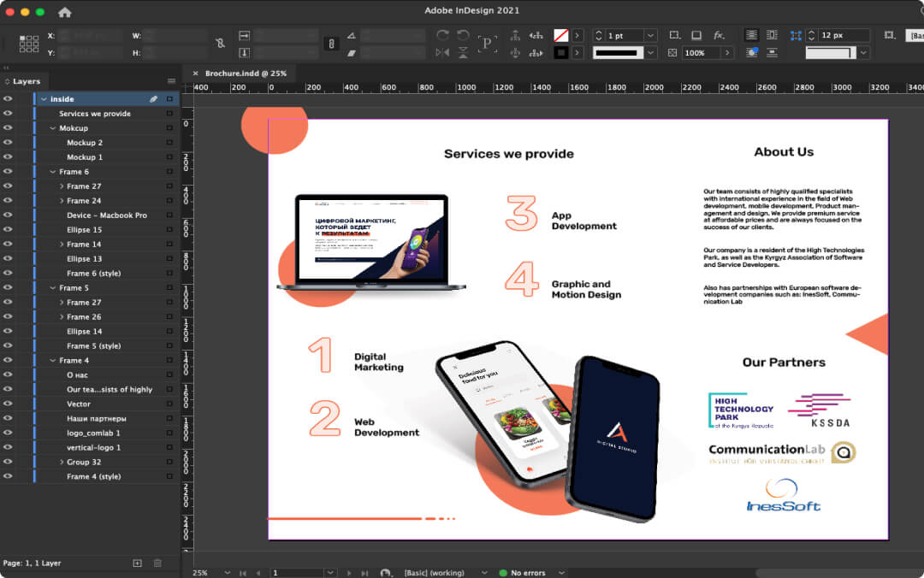Click the drop shadow icon
Image resolution: width=924 pixels, height=578 pixels.
pos(696,35)
